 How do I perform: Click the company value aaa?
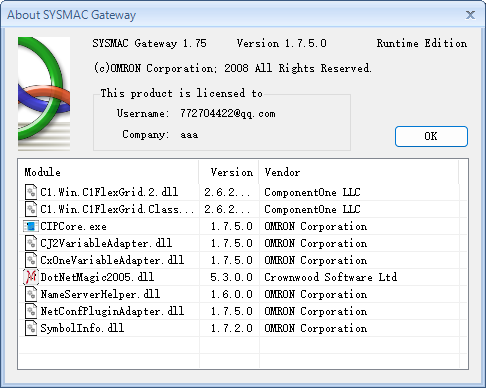coord(189,135)
